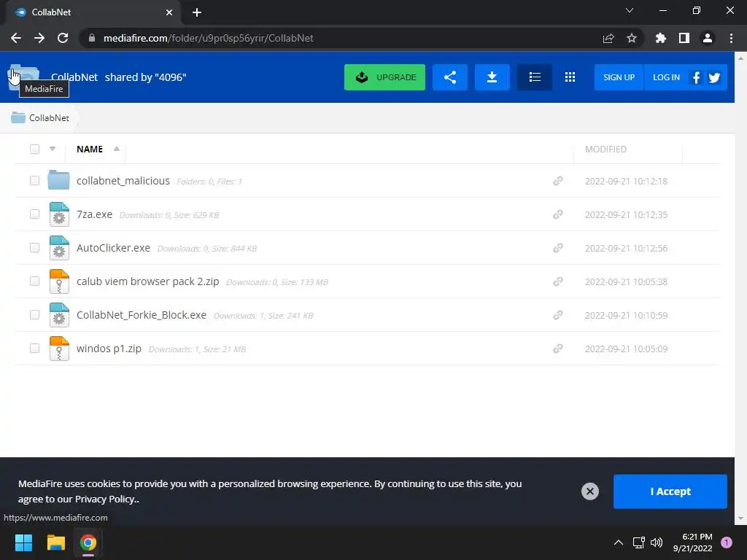The image size is (747, 560).
Task: Open File Explorer from taskbar
Action: (x=55, y=542)
